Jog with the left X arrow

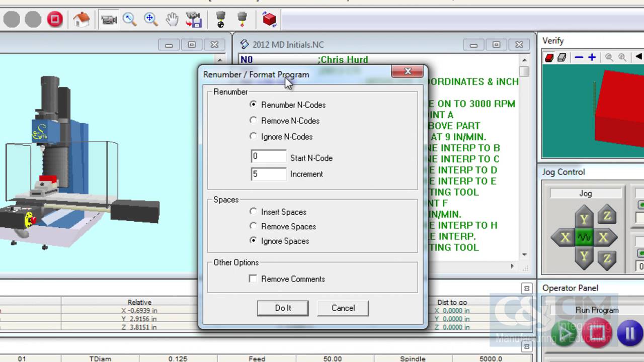coord(564,237)
